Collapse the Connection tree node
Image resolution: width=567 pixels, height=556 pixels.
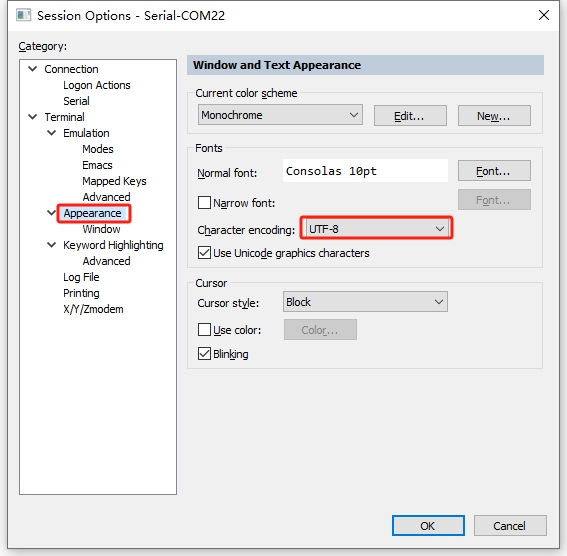point(33,69)
